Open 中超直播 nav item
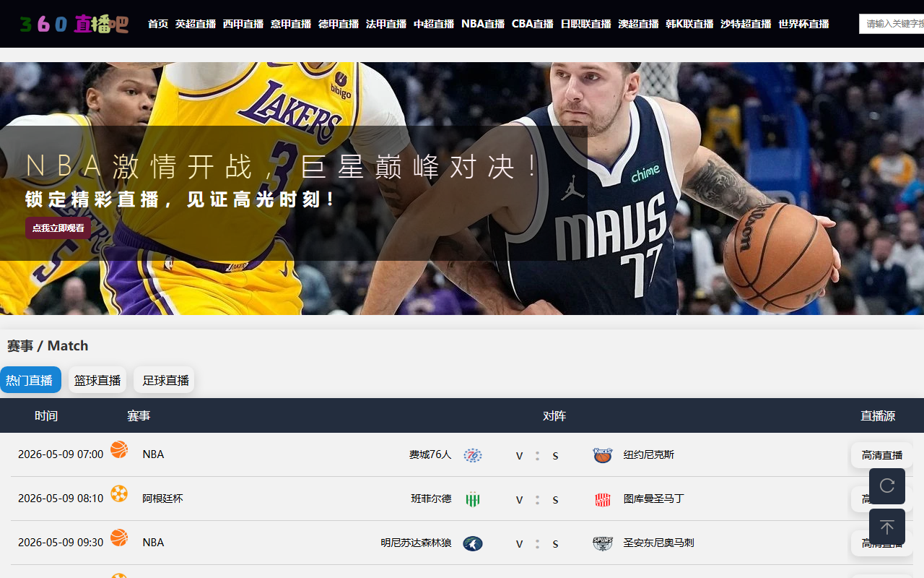Viewport: 924px width, 578px height. click(434, 24)
